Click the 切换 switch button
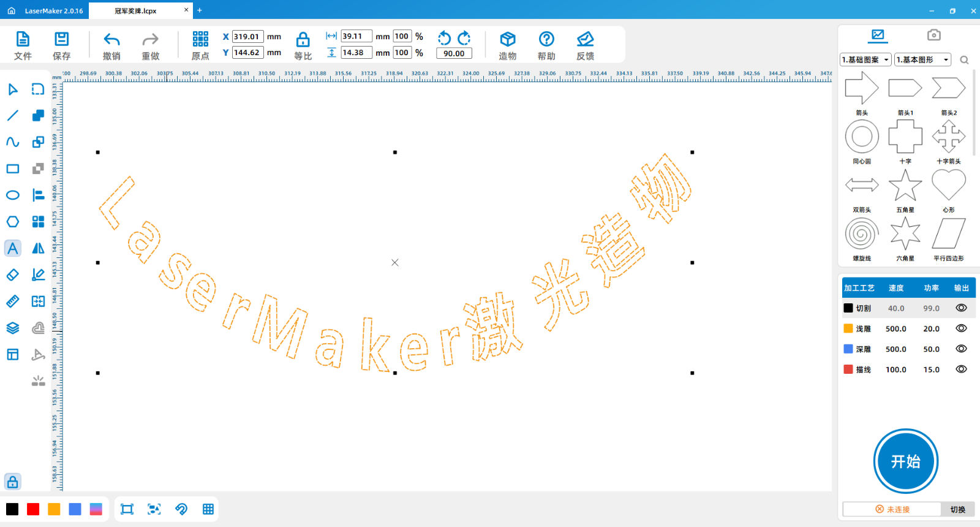 [x=957, y=510]
